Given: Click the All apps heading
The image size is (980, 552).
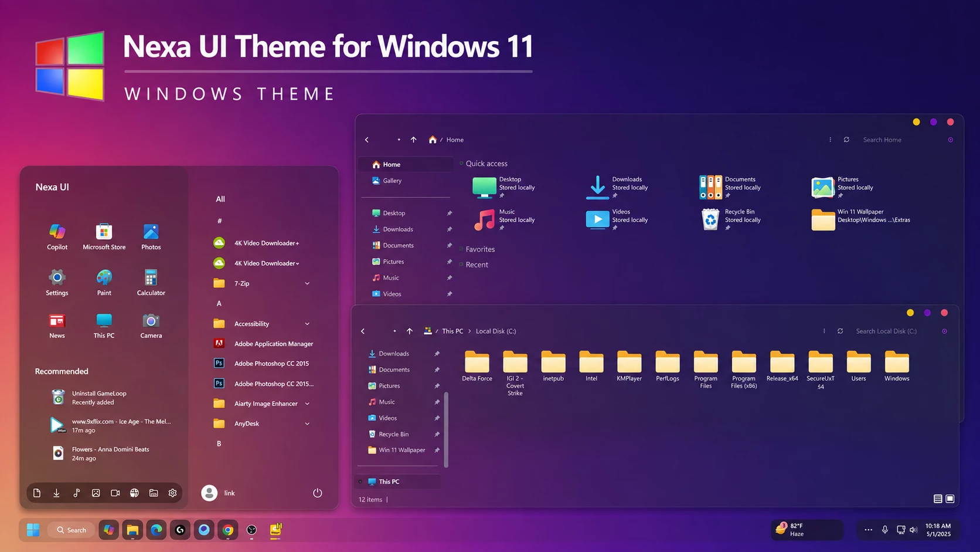Looking at the screenshot, I should click(x=220, y=199).
